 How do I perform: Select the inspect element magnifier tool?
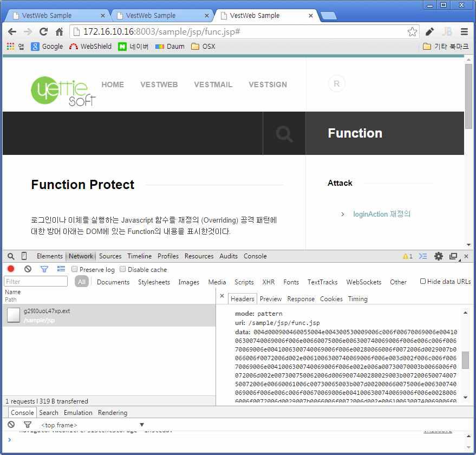tap(11, 256)
